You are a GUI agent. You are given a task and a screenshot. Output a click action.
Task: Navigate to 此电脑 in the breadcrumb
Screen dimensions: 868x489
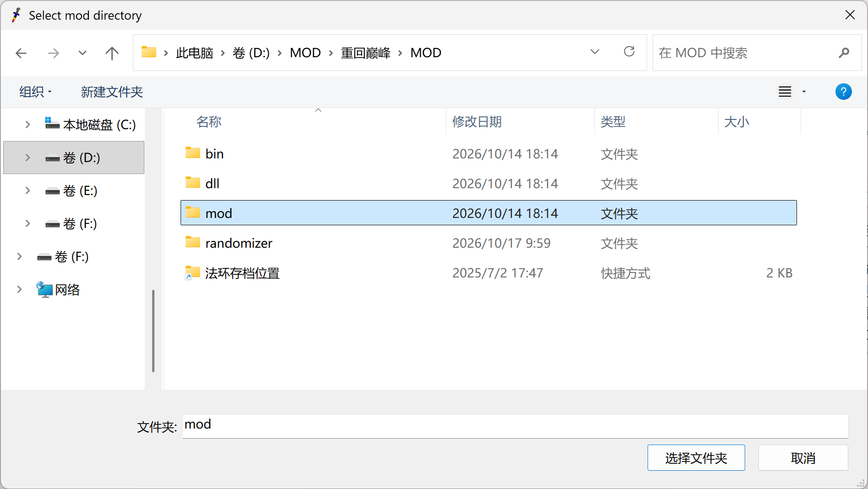pyautogui.click(x=194, y=53)
